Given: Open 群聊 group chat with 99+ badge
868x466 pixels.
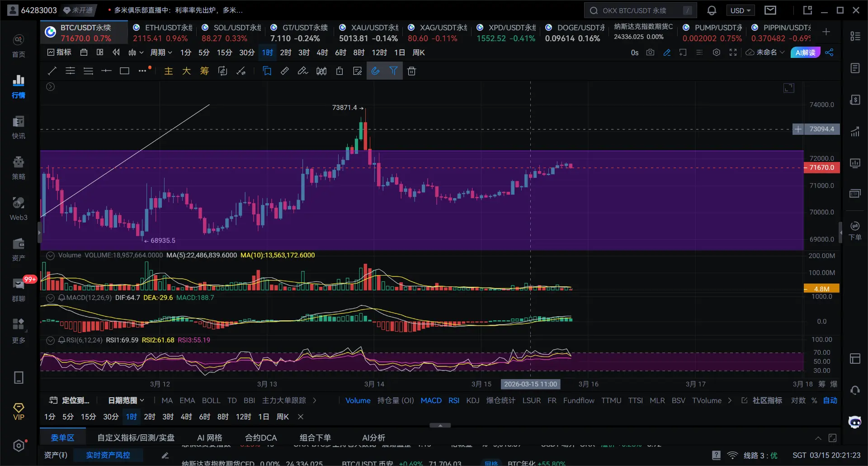Looking at the screenshot, I should tap(19, 290).
